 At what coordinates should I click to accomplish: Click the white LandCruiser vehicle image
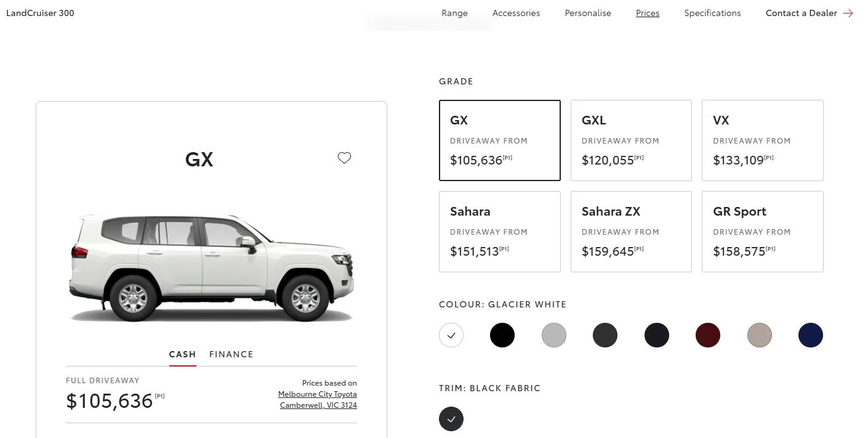[x=212, y=266]
